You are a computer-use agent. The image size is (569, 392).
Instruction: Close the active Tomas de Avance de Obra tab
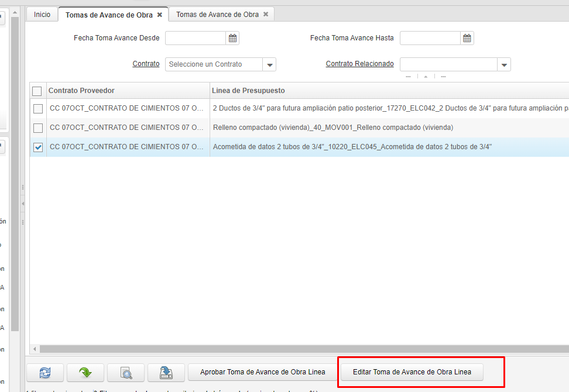[x=160, y=15]
